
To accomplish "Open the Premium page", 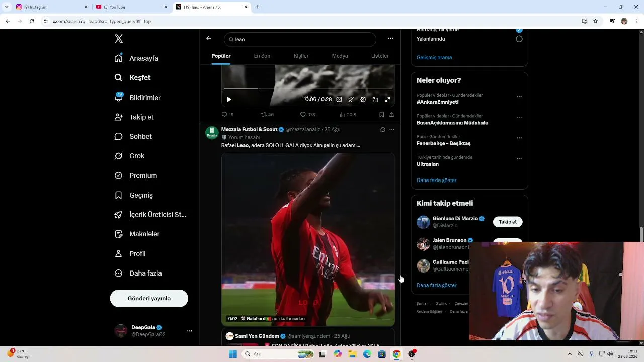I will 135,175.
